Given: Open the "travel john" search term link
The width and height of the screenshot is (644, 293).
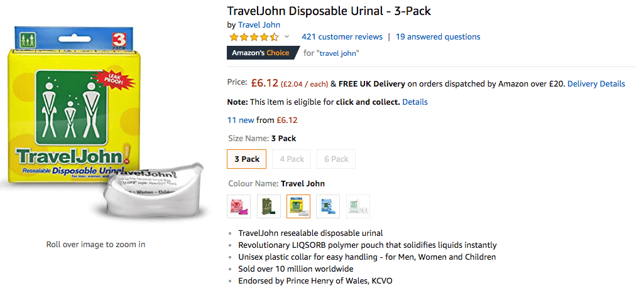Looking at the screenshot, I should pos(339,53).
